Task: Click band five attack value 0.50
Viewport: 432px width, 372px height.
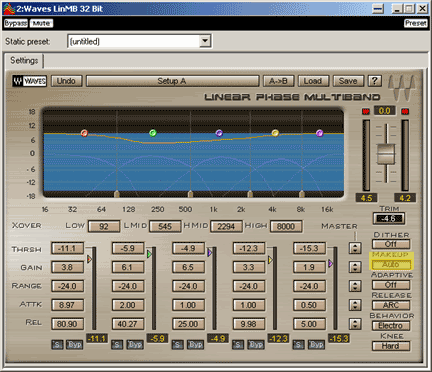Action: pyautogui.click(x=309, y=305)
